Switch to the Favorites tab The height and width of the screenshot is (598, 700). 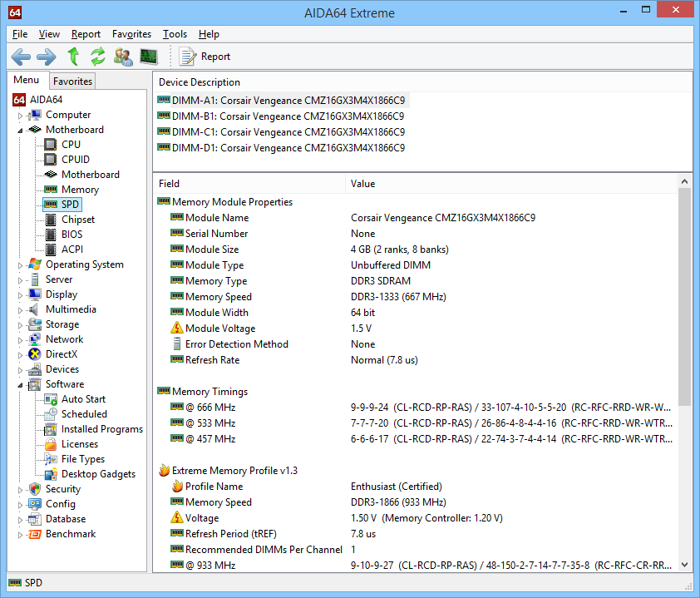click(72, 81)
